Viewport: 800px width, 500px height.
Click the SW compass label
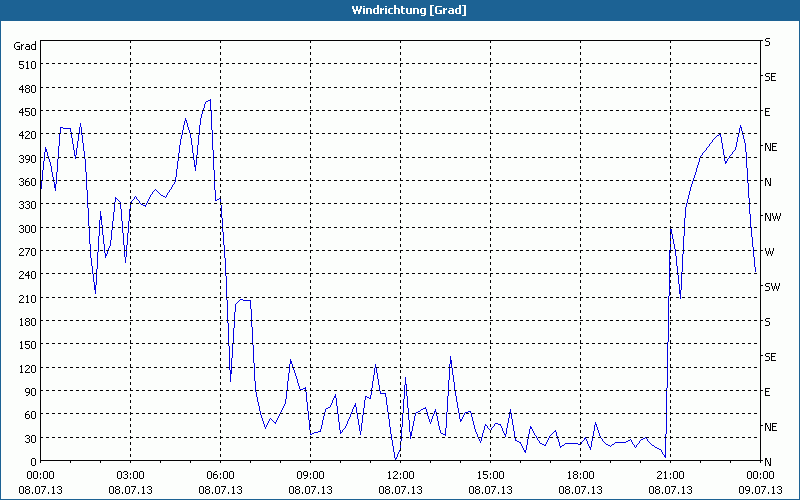click(x=772, y=287)
